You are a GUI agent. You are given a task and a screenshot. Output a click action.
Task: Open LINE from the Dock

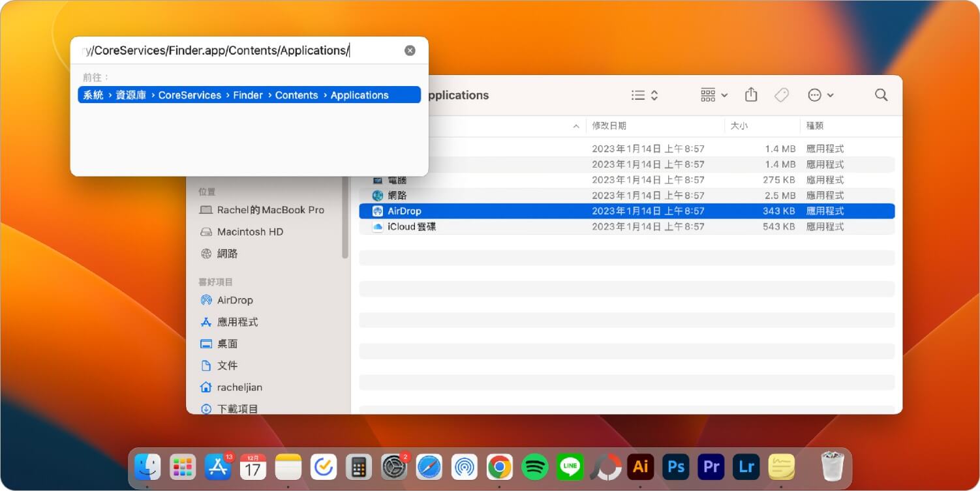click(x=570, y=467)
